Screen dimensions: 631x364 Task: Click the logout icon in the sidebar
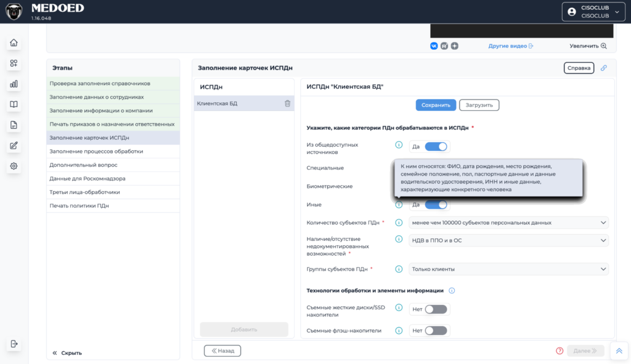[14, 344]
